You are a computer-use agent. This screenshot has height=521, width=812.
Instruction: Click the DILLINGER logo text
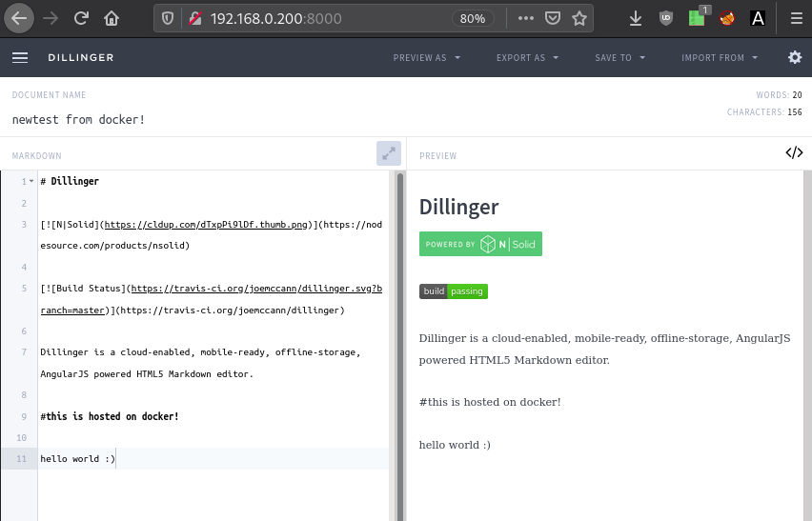click(x=81, y=58)
